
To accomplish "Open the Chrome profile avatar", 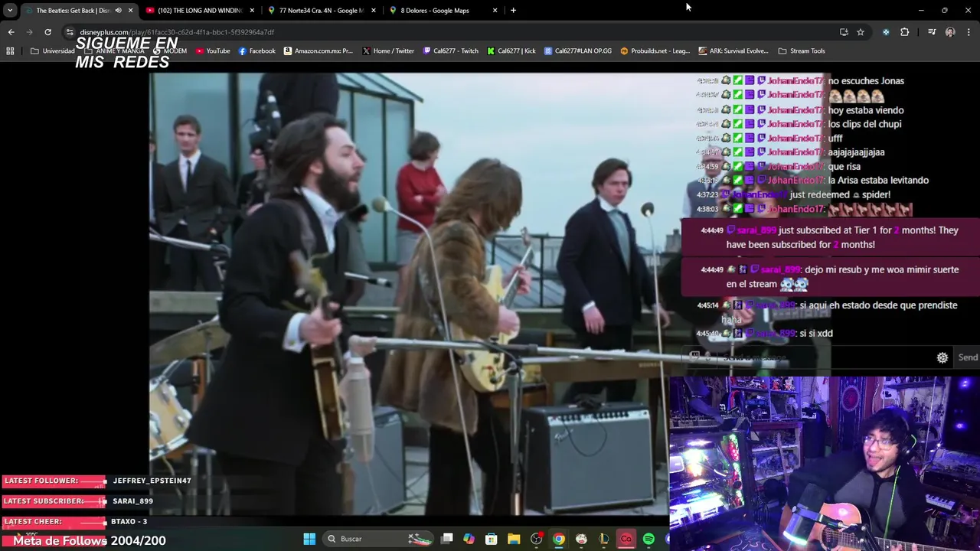I will pos(950,32).
